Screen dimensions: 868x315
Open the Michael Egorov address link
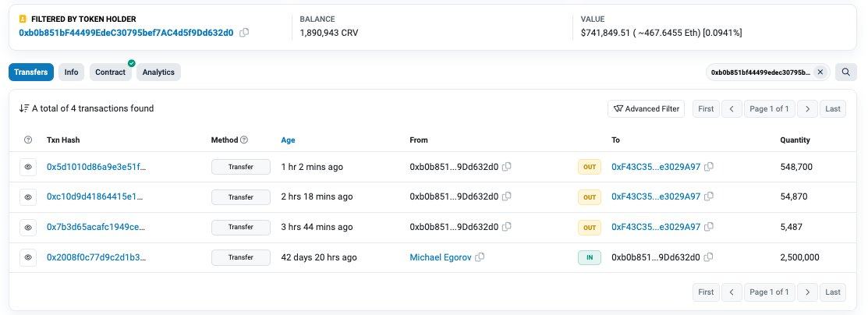point(441,257)
